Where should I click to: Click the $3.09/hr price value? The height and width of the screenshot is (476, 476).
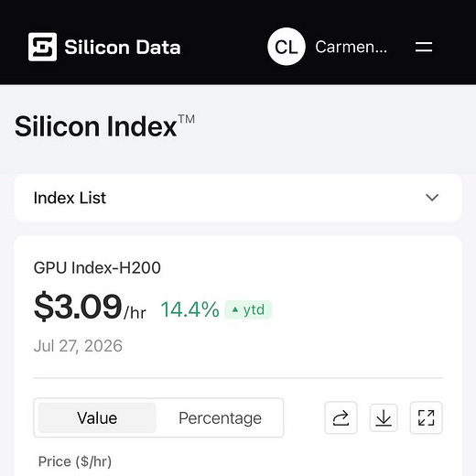[x=90, y=306]
